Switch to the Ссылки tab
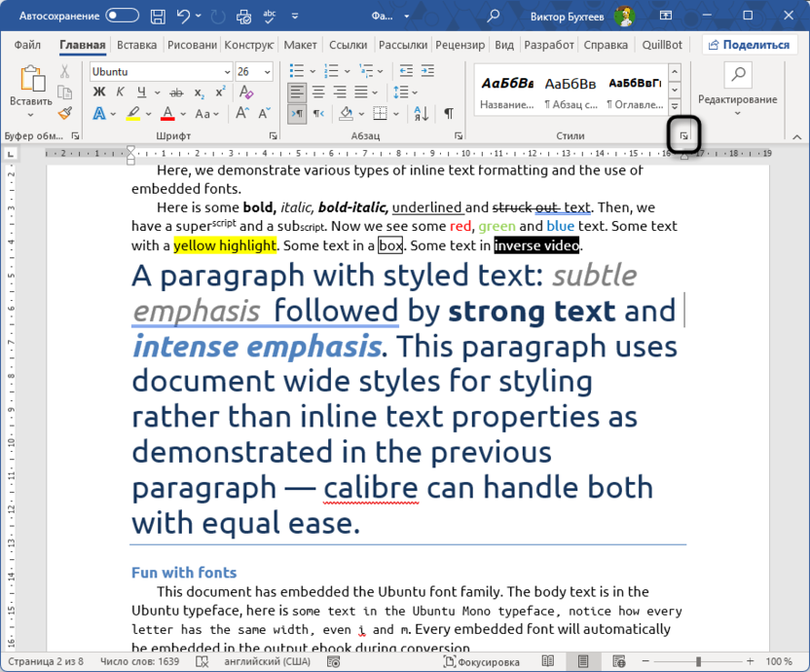Screen dimensions: 810x672 (348, 45)
